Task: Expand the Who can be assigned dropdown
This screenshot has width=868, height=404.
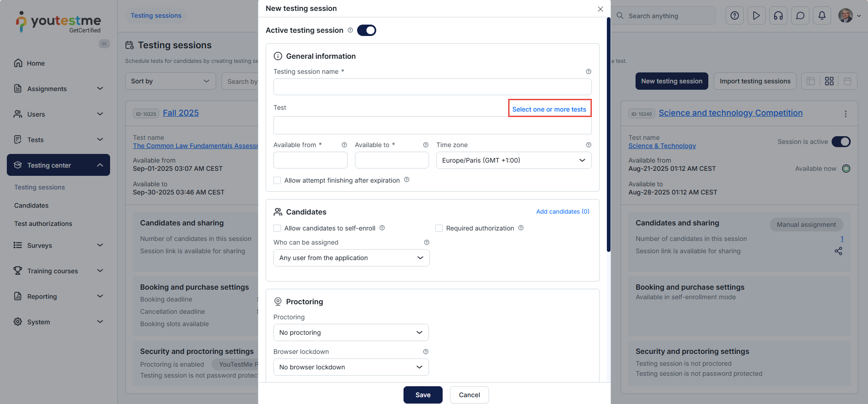Action: click(x=351, y=258)
